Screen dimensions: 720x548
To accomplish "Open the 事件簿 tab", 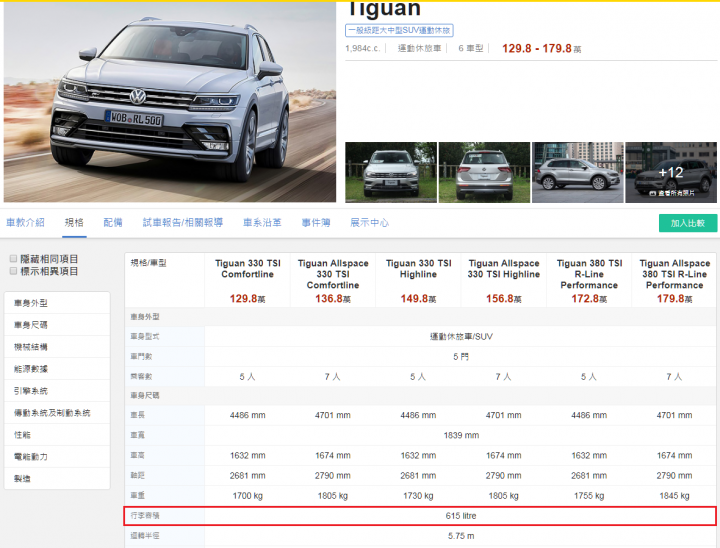I will pos(316,223).
